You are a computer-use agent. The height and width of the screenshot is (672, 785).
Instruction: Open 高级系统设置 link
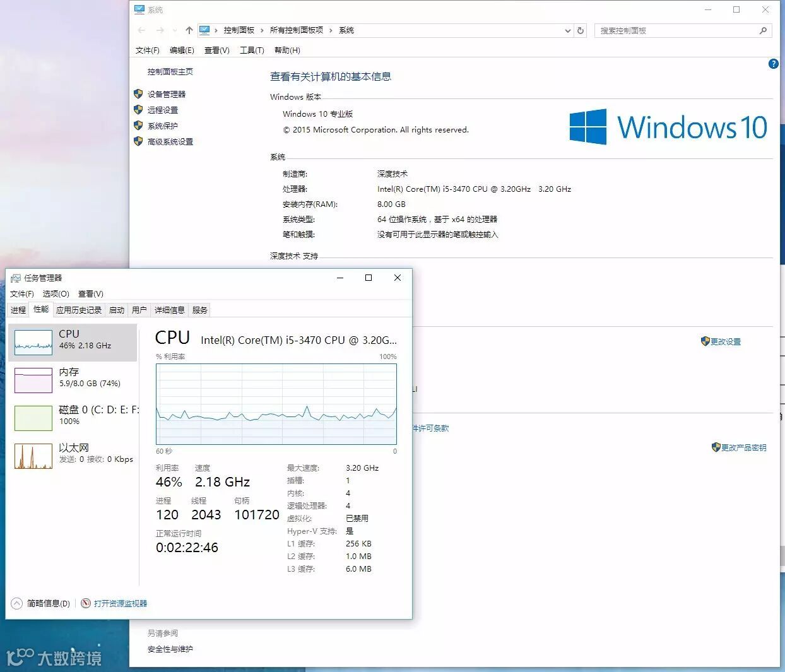click(x=170, y=141)
